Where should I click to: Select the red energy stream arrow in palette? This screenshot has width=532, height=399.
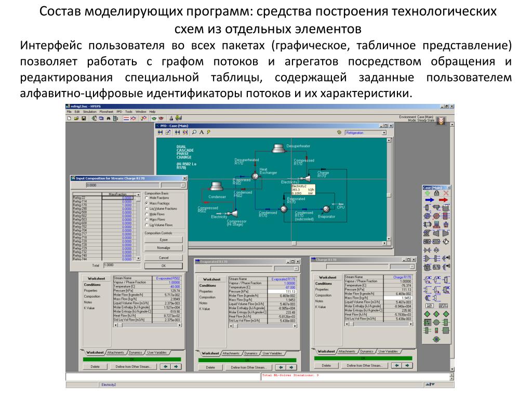[x=444, y=200]
